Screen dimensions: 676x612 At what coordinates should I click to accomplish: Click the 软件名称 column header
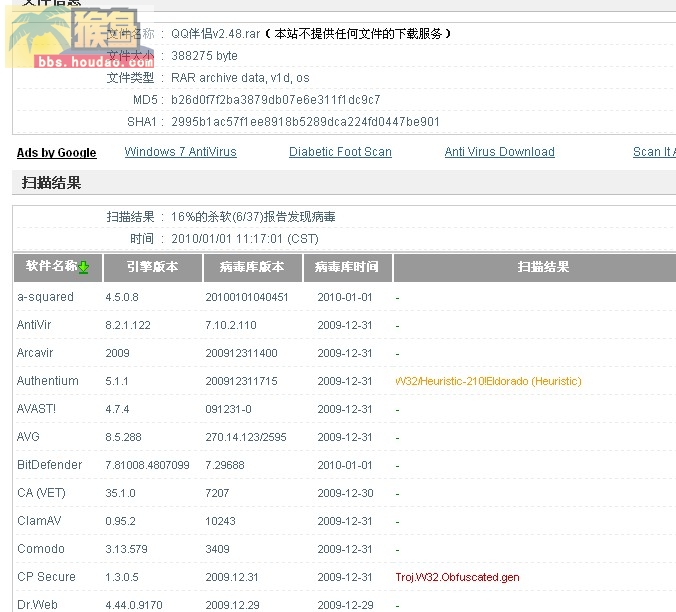click(x=58, y=268)
